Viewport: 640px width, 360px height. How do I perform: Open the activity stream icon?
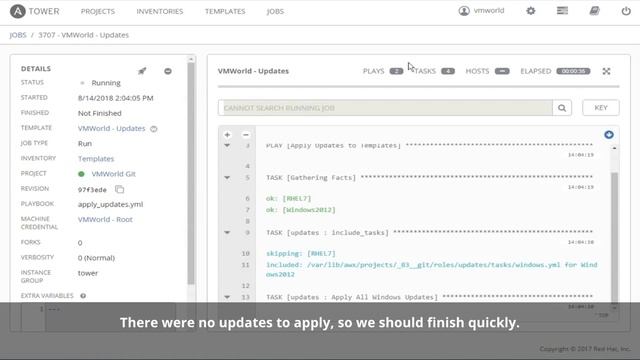click(562, 11)
